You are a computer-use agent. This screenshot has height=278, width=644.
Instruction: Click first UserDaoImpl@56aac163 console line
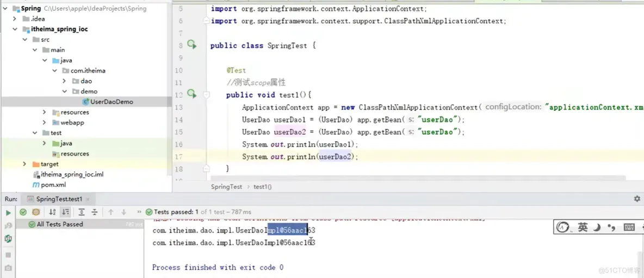(234, 230)
